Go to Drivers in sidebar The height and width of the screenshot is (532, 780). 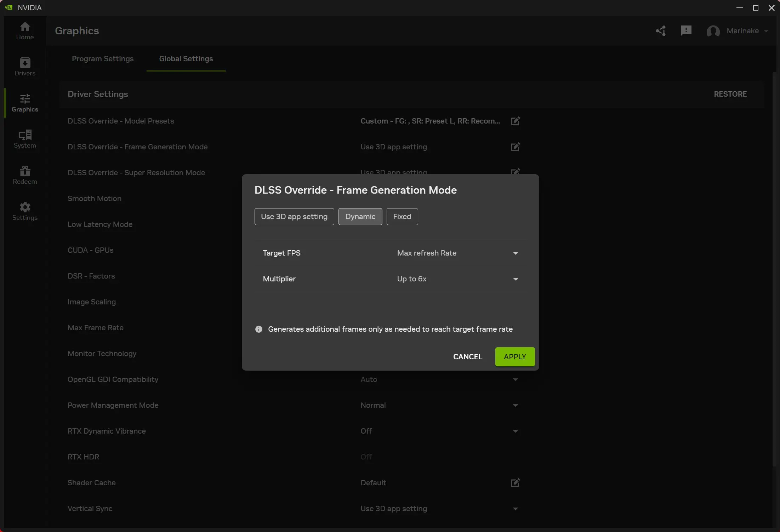click(x=25, y=67)
